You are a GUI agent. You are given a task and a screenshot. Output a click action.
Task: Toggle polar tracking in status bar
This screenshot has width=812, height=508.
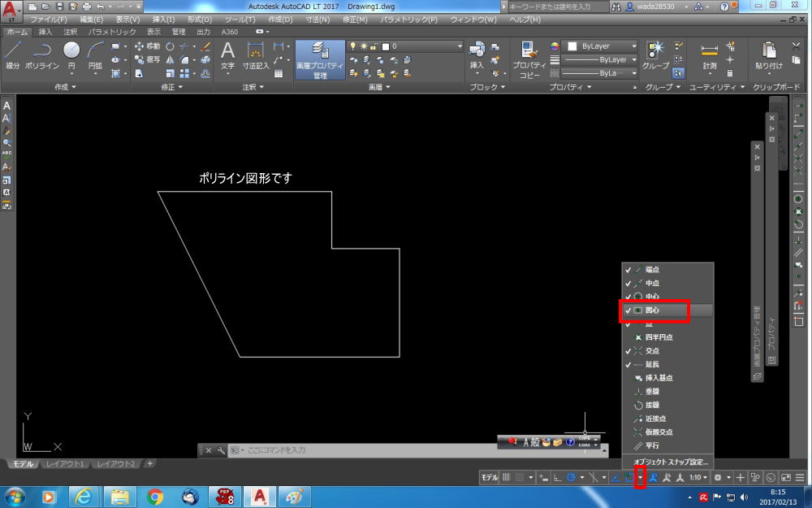click(571, 477)
